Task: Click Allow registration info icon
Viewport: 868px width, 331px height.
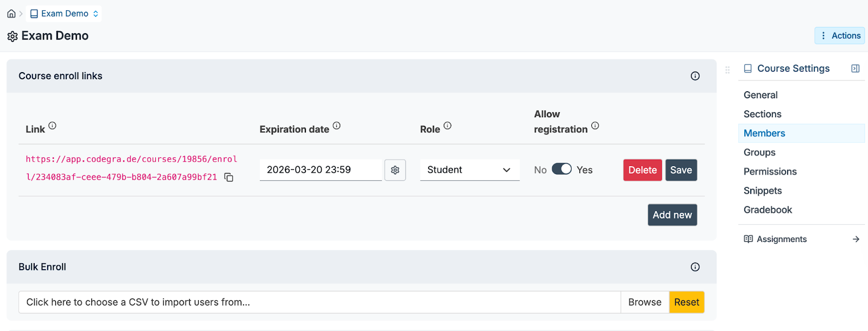Action: click(595, 126)
